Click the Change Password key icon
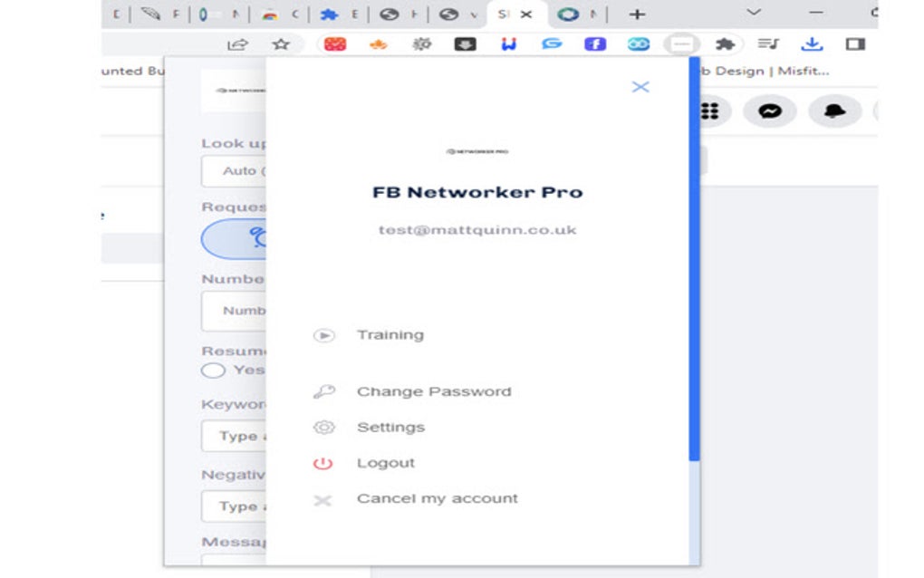The width and height of the screenshot is (924, 578). (324, 390)
